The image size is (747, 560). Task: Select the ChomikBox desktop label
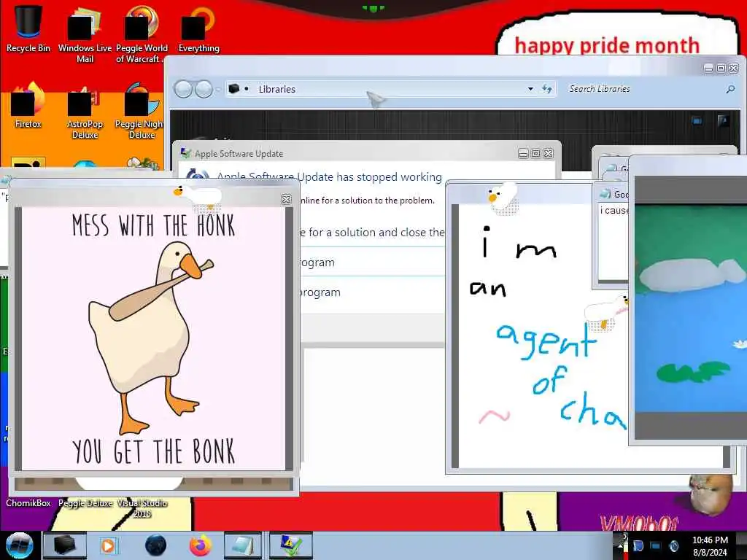point(28,503)
